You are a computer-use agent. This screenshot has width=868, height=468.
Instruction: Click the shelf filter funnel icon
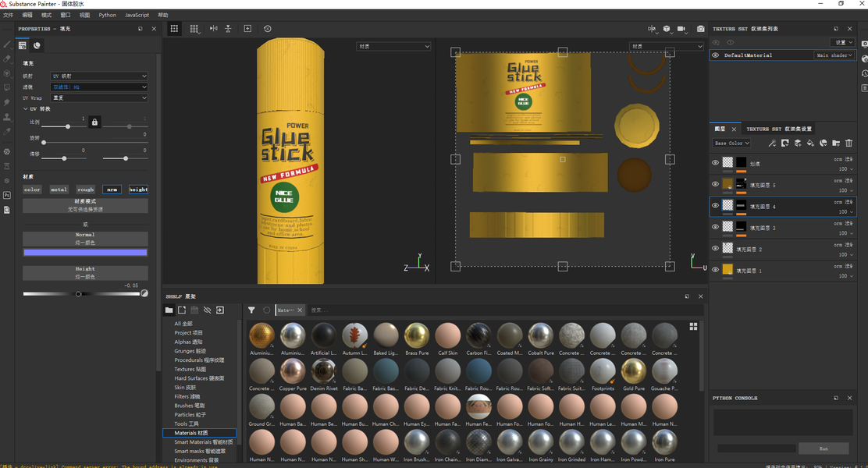click(251, 310)
